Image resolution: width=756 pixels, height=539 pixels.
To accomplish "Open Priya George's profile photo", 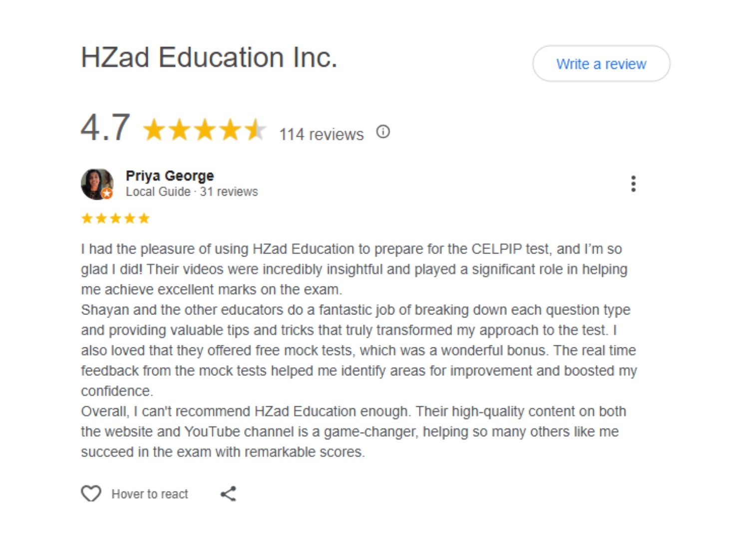I will [95, 183].
